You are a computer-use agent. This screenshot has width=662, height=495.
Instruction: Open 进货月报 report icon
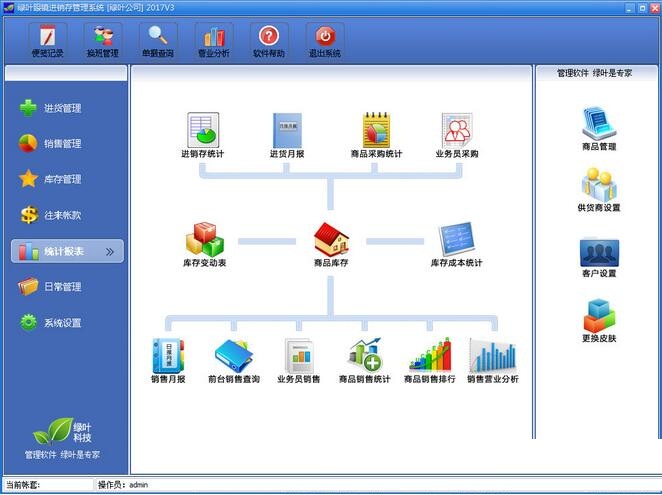click(x=287, y=135)
